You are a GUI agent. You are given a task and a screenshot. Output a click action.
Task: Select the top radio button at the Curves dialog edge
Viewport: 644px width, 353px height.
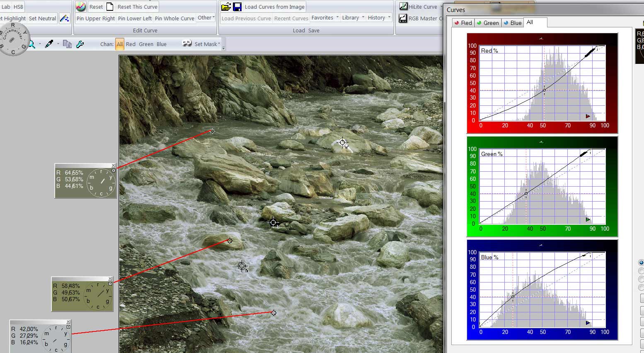tap(641, 263)
